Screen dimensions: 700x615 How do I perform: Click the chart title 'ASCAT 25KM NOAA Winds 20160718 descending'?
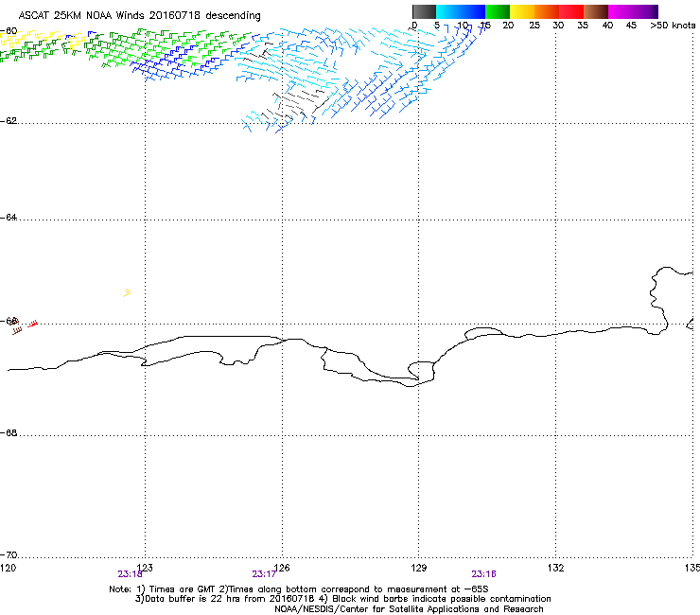click(139, 15)
